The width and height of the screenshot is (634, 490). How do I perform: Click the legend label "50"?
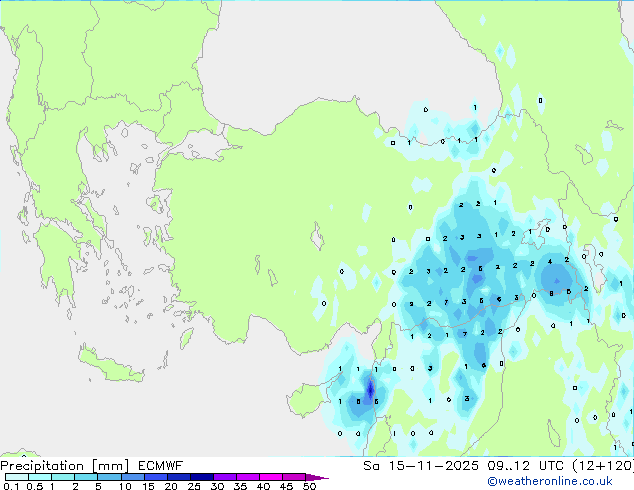[x=309, y=486]
